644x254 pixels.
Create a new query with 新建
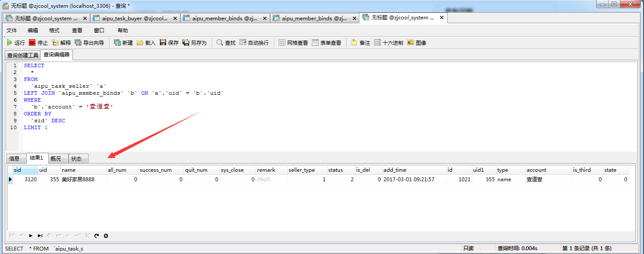(x=123, y=43)
